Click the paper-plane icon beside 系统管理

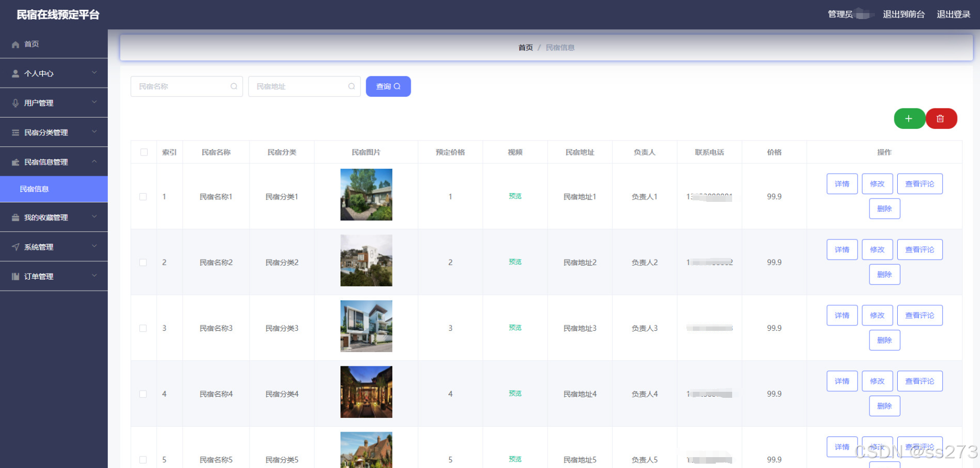point(15,247)
